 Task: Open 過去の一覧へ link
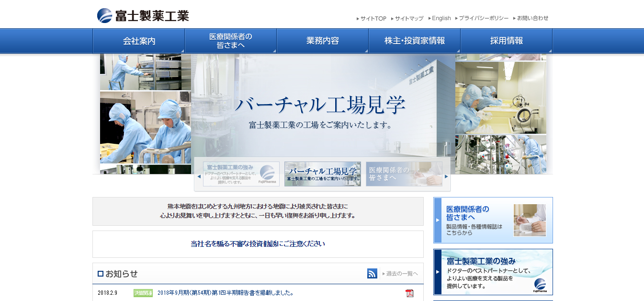(400, 274)
